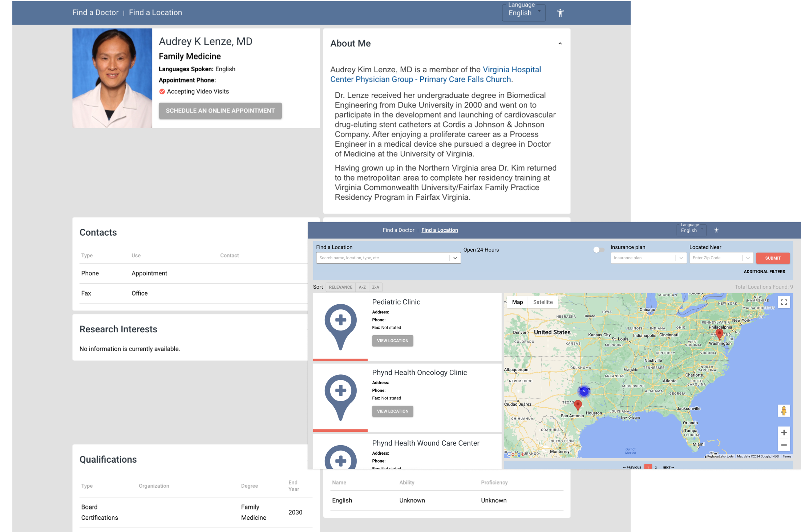Viewport: 801px width, 532px height.
Task: Toggle map fullscreen view
Action: coord(784,302)
